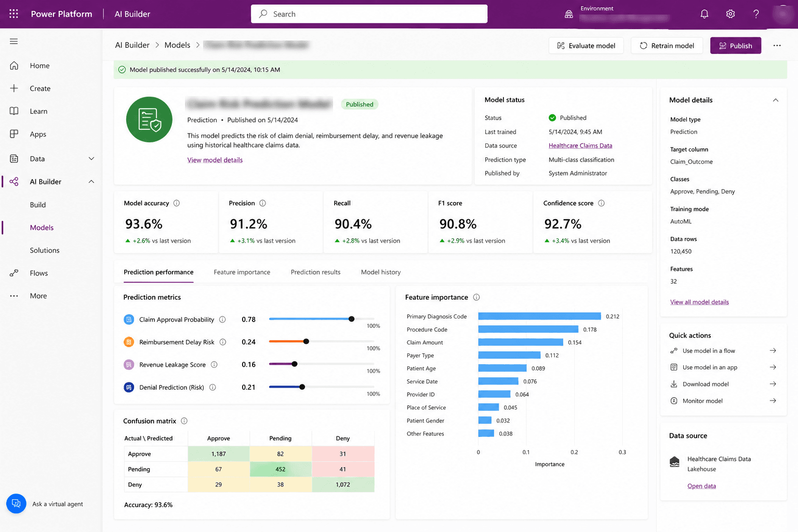Open more options ellipsis near Publish

tap(777, 46)
